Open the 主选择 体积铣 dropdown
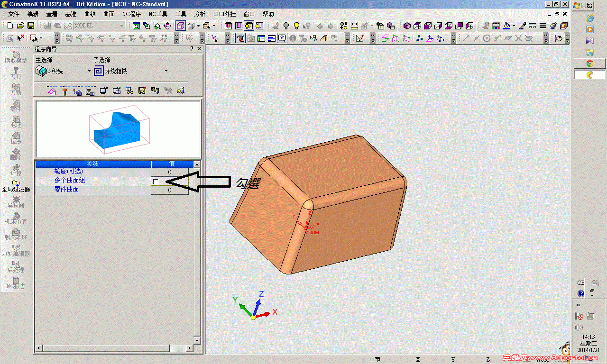607x364 pixels. 89,71
